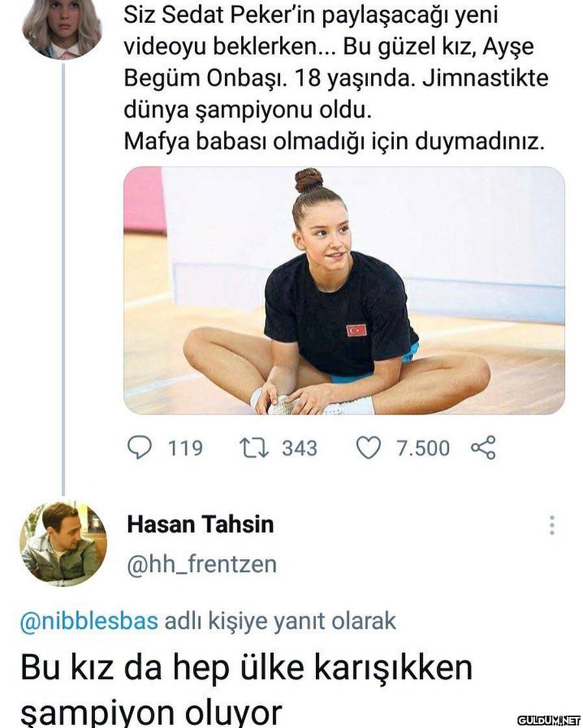Click the 7.500 likes count
The image size is (583, 728).
coord(423,448)
